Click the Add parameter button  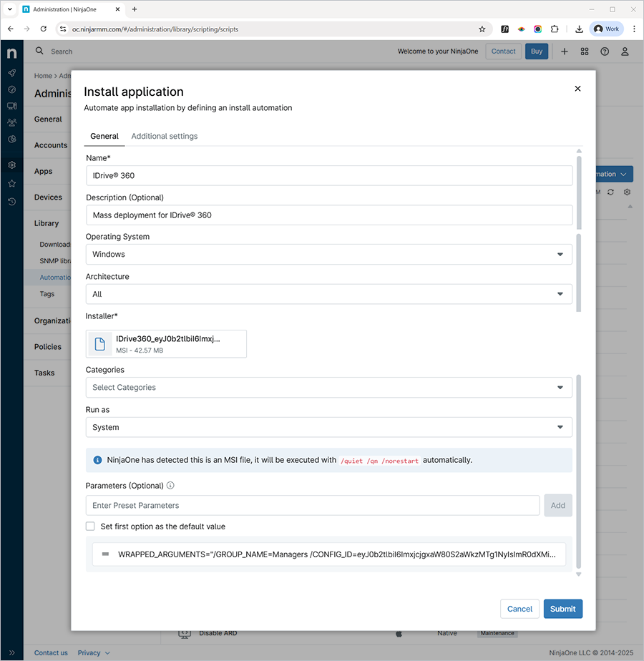tap(558, 506)
